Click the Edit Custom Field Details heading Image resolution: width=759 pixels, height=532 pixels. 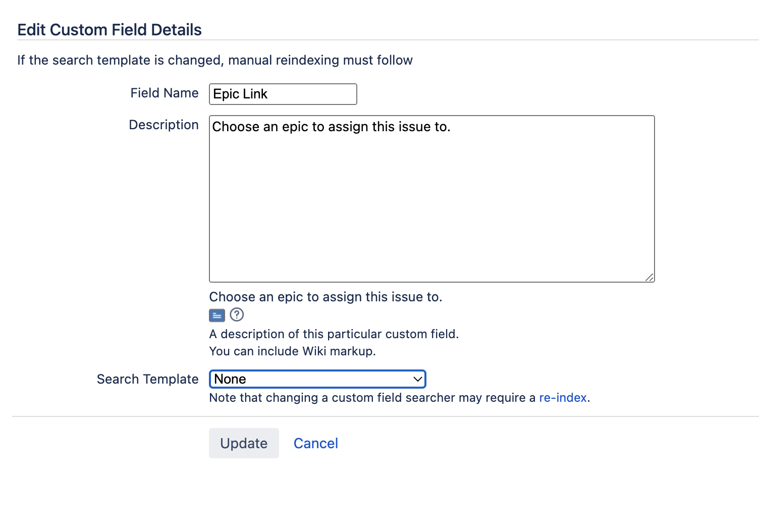pos(110,30)
